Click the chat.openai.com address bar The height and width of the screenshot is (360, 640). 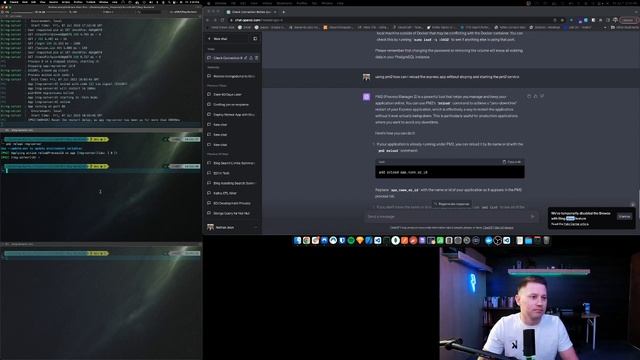pyautogui.click(x=392, y=20)
